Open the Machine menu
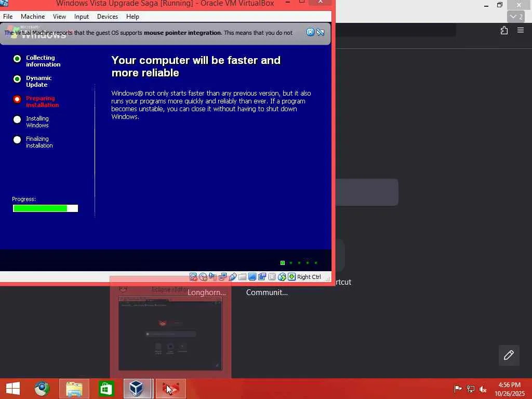 pos(33,17)
